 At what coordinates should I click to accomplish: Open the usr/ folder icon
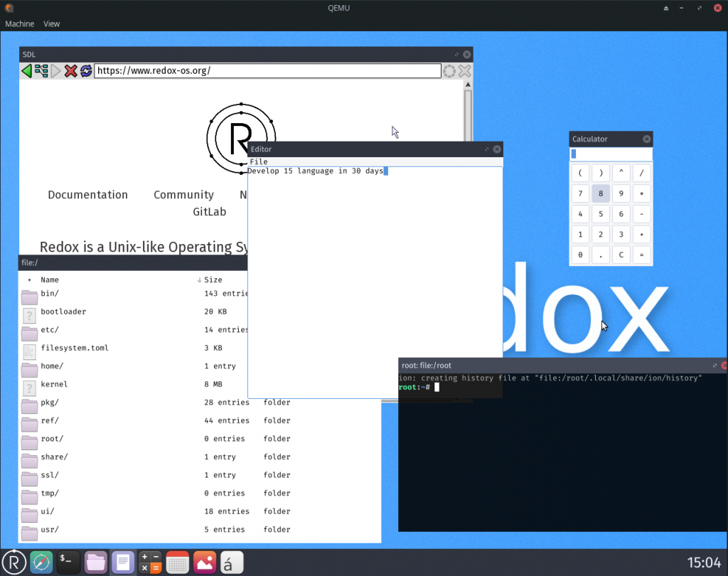(29, 533)
